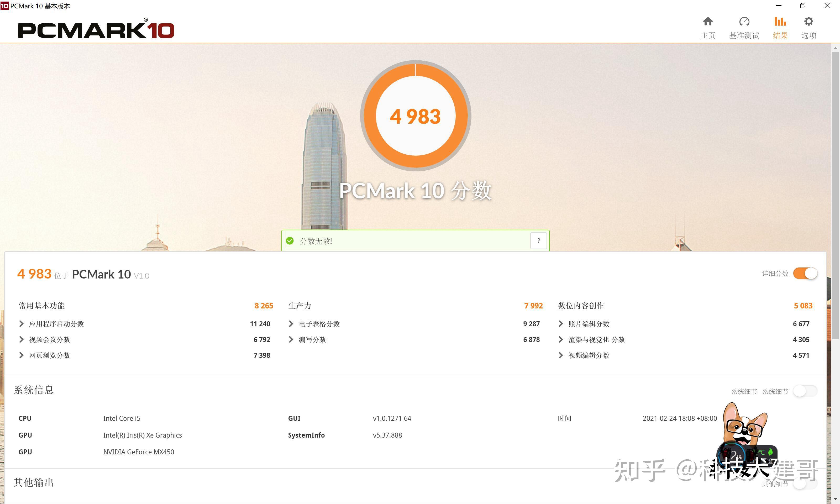Click the PCMark 10 分数 title text
This screenshot has height=504, width=840.
415,191
